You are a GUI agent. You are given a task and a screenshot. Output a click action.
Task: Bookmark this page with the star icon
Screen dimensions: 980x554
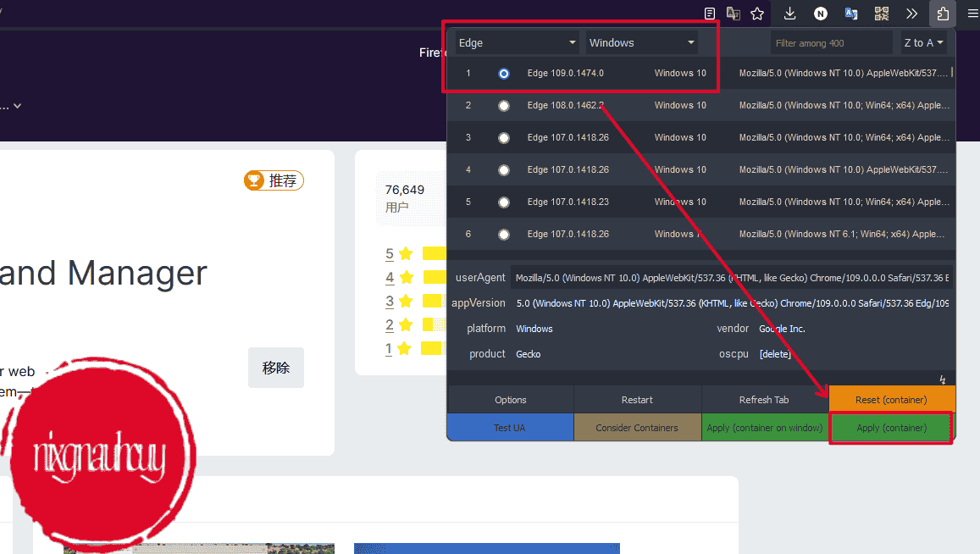point(757,14)
